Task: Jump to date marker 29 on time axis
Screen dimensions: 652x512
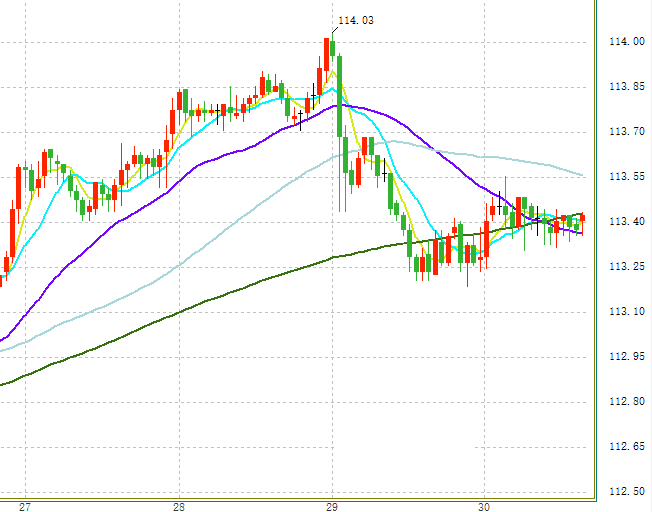Action: (x=333, y=504)
